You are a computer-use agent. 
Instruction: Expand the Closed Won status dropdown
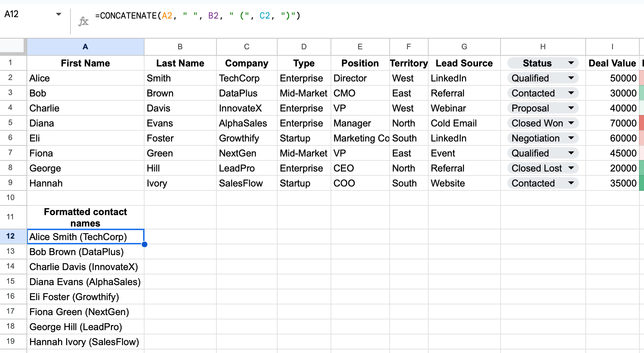point(571,123)
